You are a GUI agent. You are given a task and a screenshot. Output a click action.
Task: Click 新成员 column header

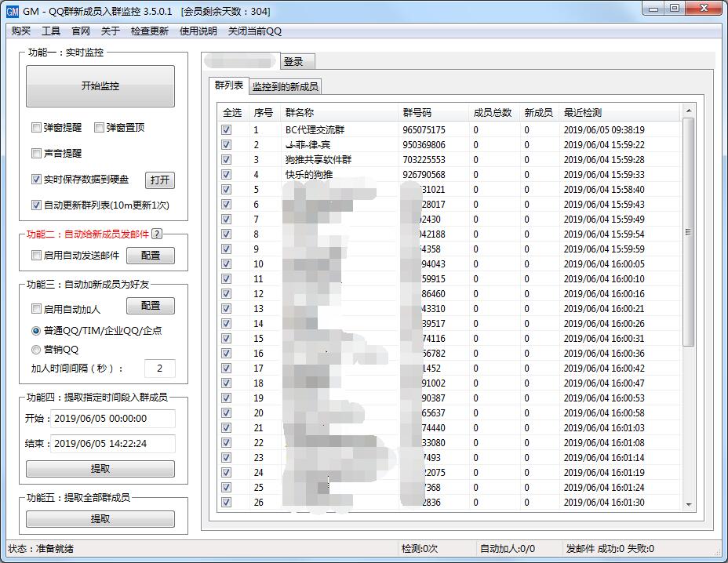(x=539, y=113)
